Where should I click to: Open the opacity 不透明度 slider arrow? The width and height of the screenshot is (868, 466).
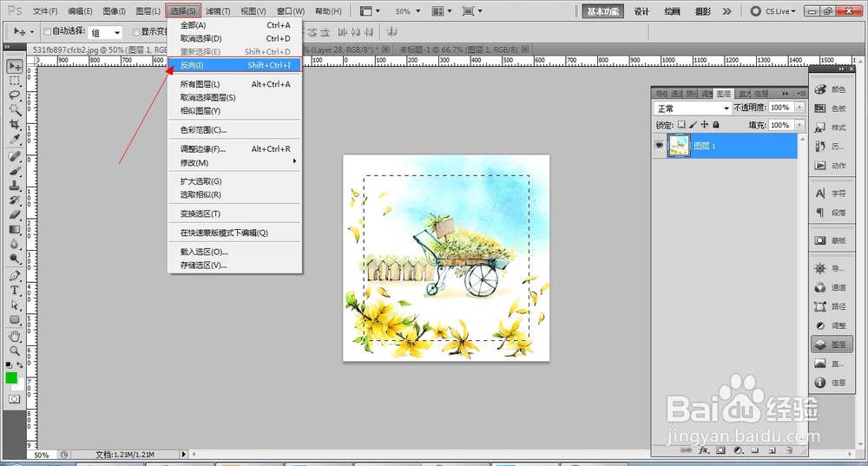pos(800,108)
